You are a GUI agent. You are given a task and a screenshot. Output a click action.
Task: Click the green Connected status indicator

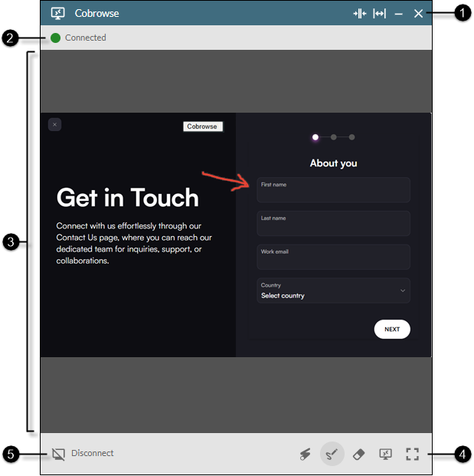click(x=56, y=38)
